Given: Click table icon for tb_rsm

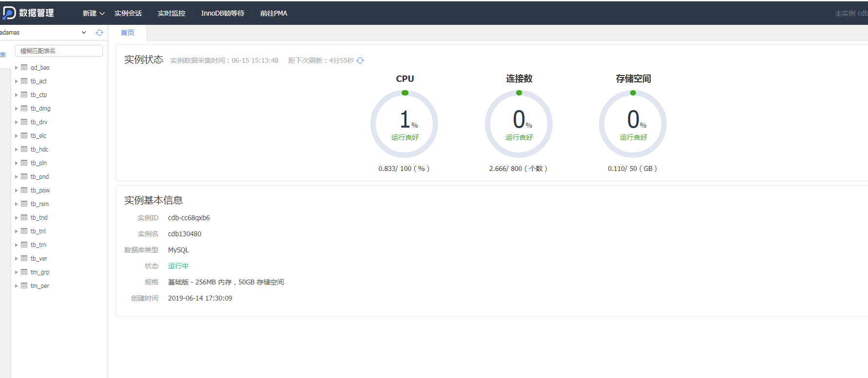Looking at the screenshot, I should (24, 204).
